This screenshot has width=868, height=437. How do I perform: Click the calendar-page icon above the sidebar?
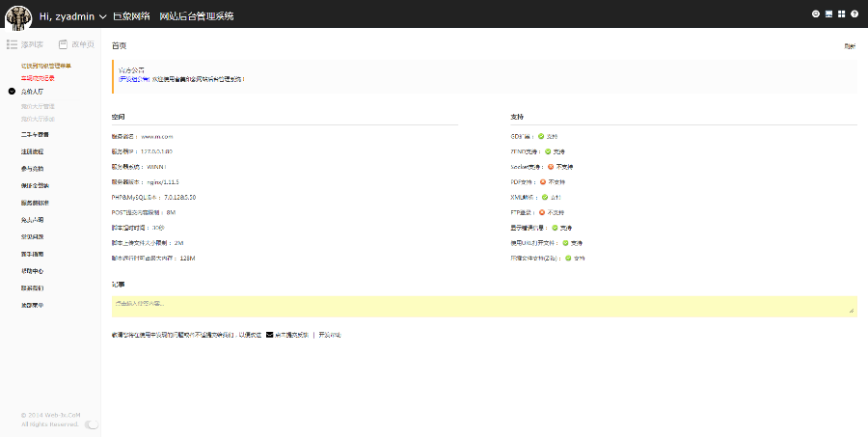[x=63, y=44]
